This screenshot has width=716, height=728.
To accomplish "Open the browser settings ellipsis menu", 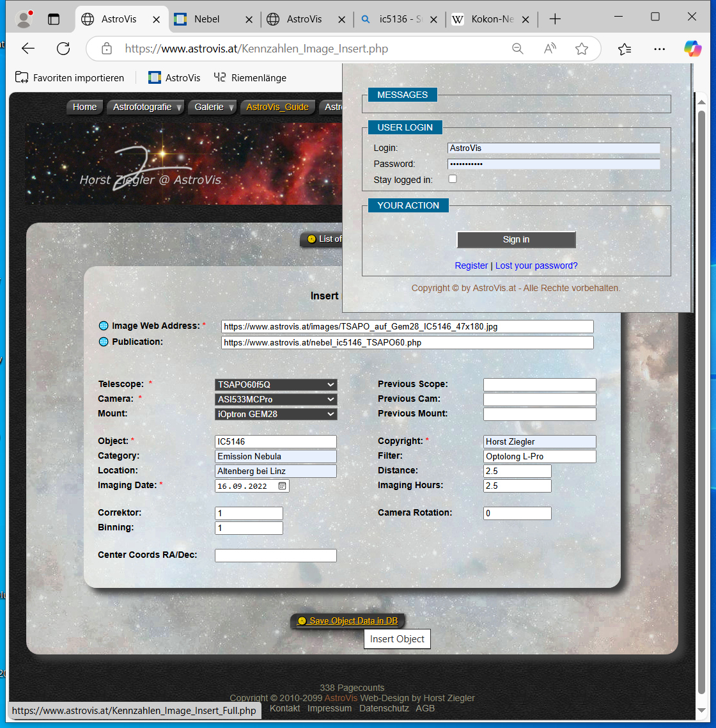I will (x=659, y=48).
